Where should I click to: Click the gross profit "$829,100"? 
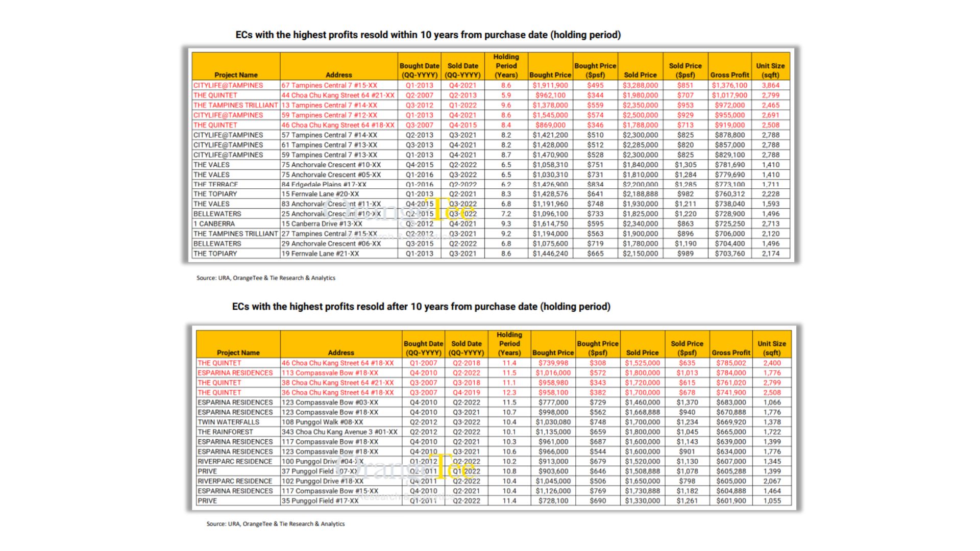click(729, 155)
